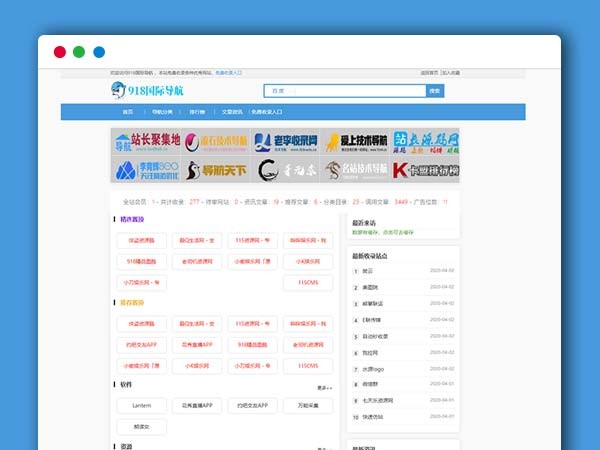Expand 更多 link in the 软件 section
This screenshot has height=450, width=600.
point(325,387)
